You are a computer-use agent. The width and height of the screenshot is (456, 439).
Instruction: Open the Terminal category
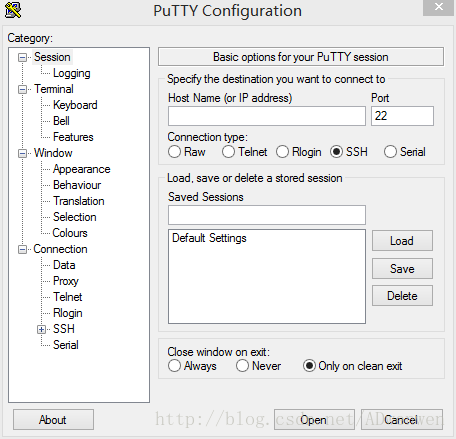(x=54, y=89)
